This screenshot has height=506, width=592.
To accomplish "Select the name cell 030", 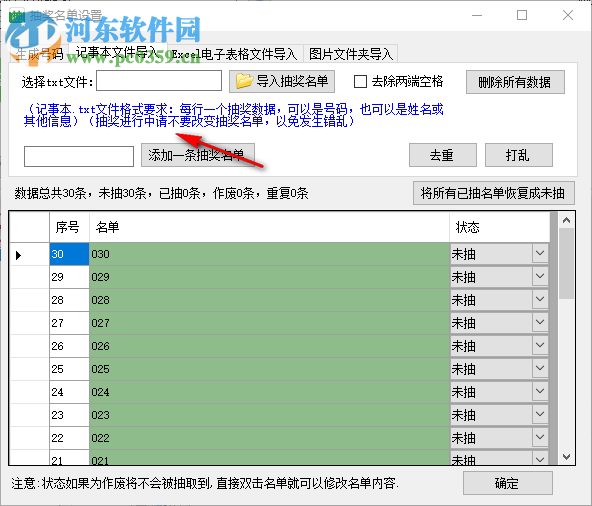I will (269, 254).
